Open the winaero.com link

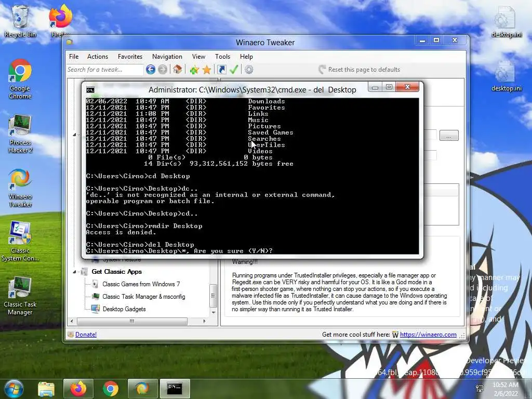(x=428, y=335)
